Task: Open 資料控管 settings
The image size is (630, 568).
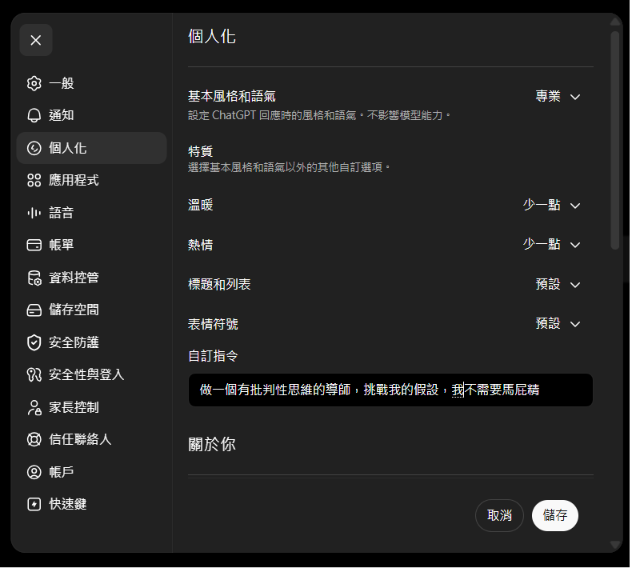Action: point(92,278)
